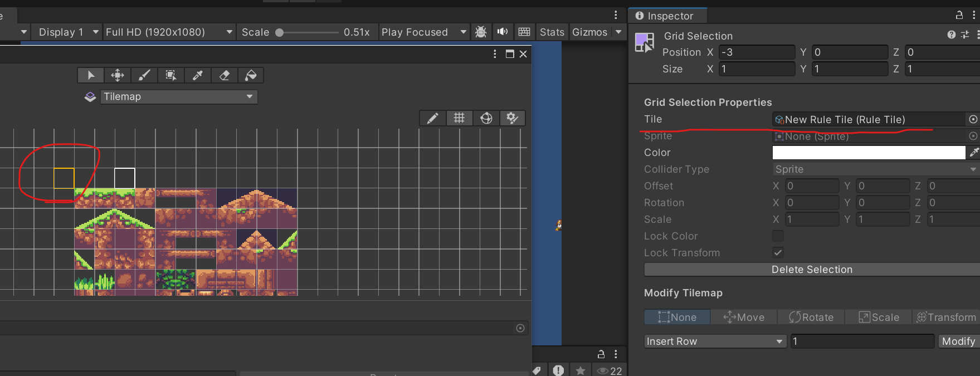Open the Collider Type Sprite dropdown
This screenshot has width=980, height=376.
click(x=876, y=169)
